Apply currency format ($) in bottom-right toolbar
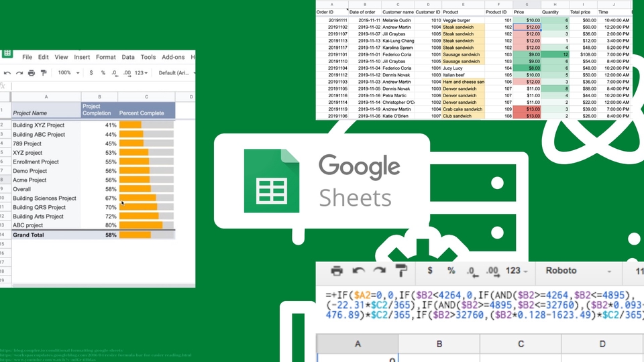 [429, 270]
